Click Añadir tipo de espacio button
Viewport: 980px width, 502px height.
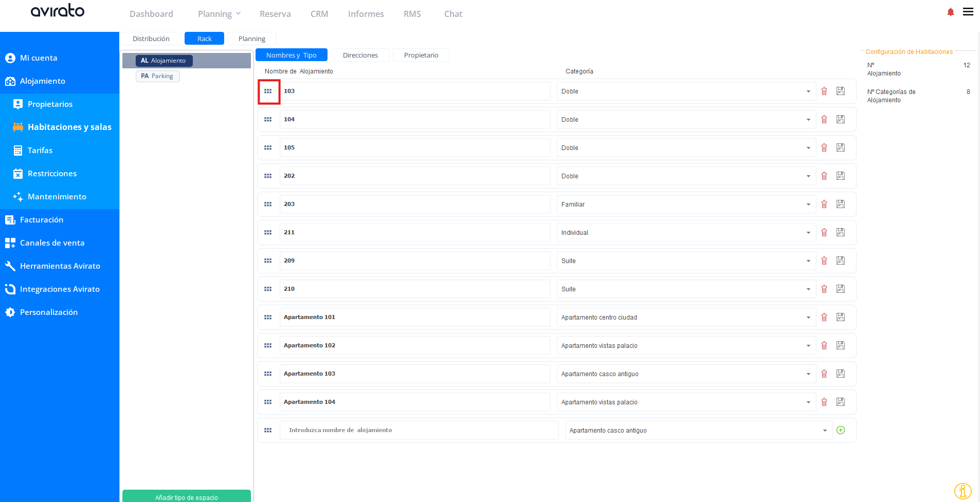coord(187,496)
